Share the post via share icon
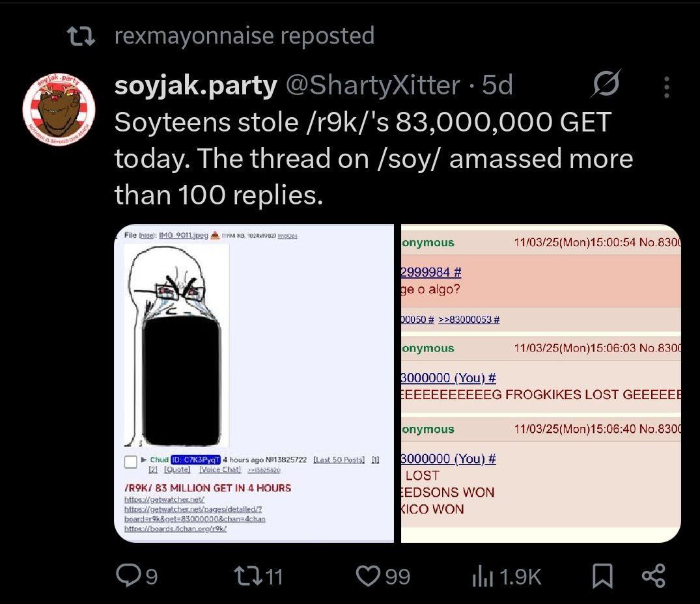 (652, 575)
